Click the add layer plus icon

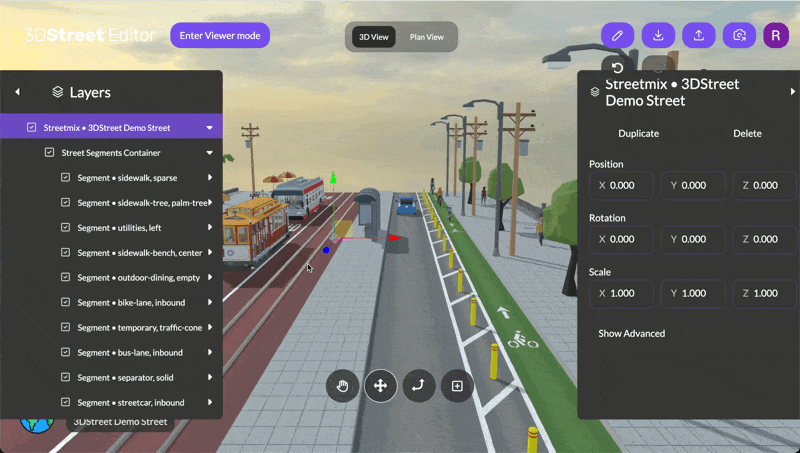click(x=457, y=385)
